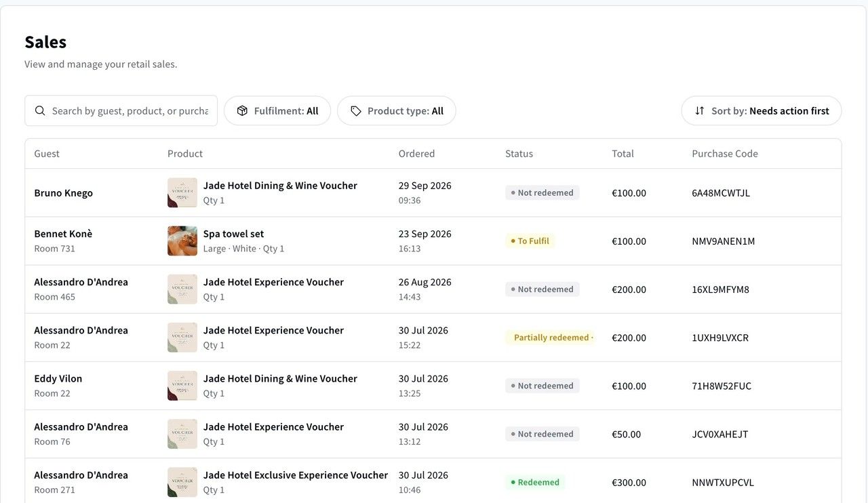Screen dimensions: 868x503
Task: Click the Total column header
Action: coord(623,154)
